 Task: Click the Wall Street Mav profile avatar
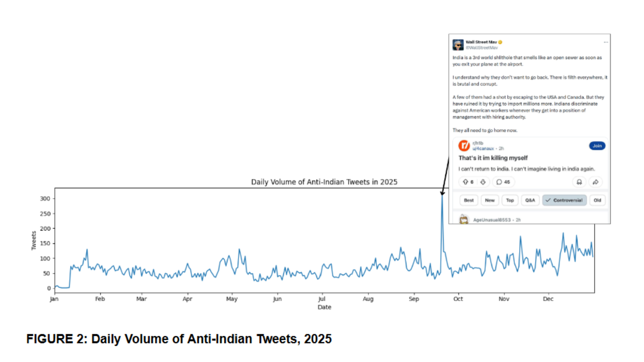(x=458, y=45)
